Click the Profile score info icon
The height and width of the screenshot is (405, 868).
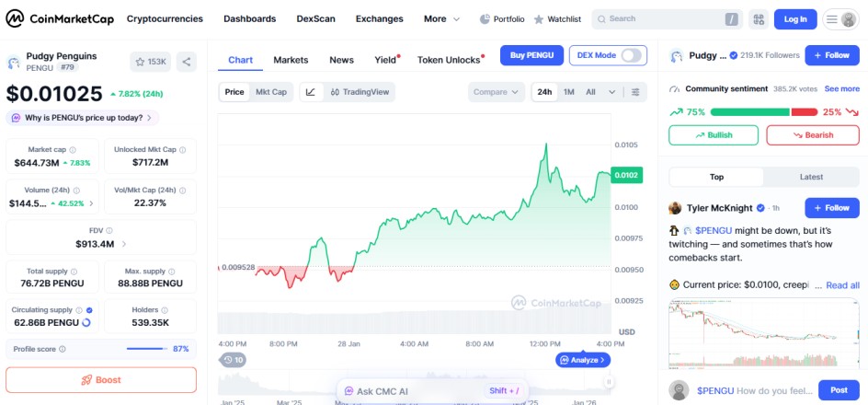62,349
